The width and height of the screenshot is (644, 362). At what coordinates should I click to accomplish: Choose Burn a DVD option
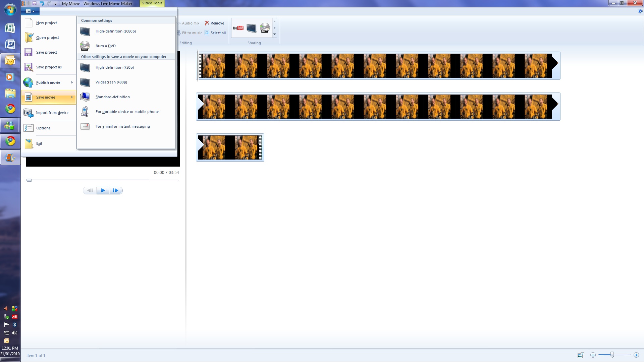[x=126, y=46]
